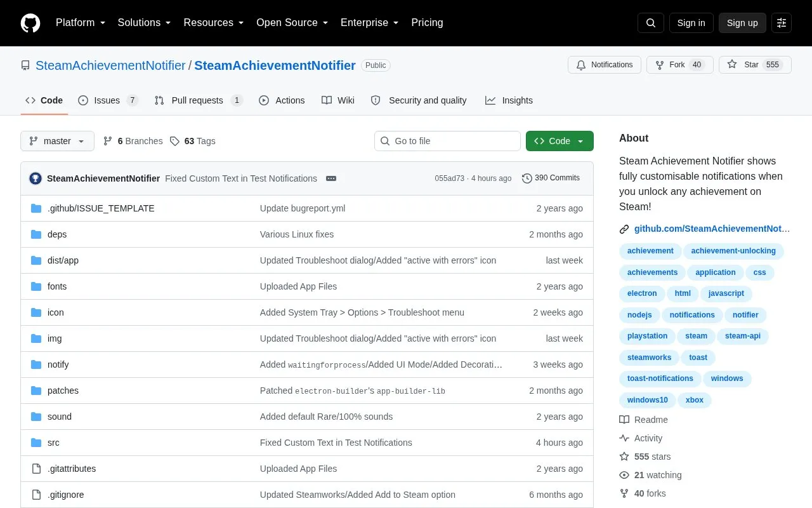The image size is (812, 508).
Task: Select the electron topic tag
Action: pyautogui.click(x=642, y=293)
